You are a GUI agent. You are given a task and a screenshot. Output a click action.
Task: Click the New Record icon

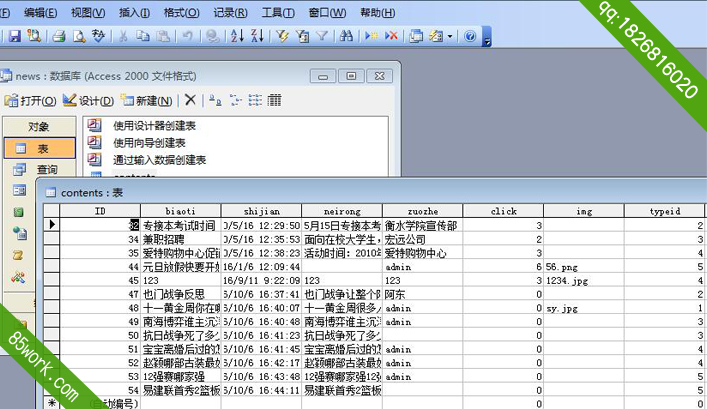point(372,36)
